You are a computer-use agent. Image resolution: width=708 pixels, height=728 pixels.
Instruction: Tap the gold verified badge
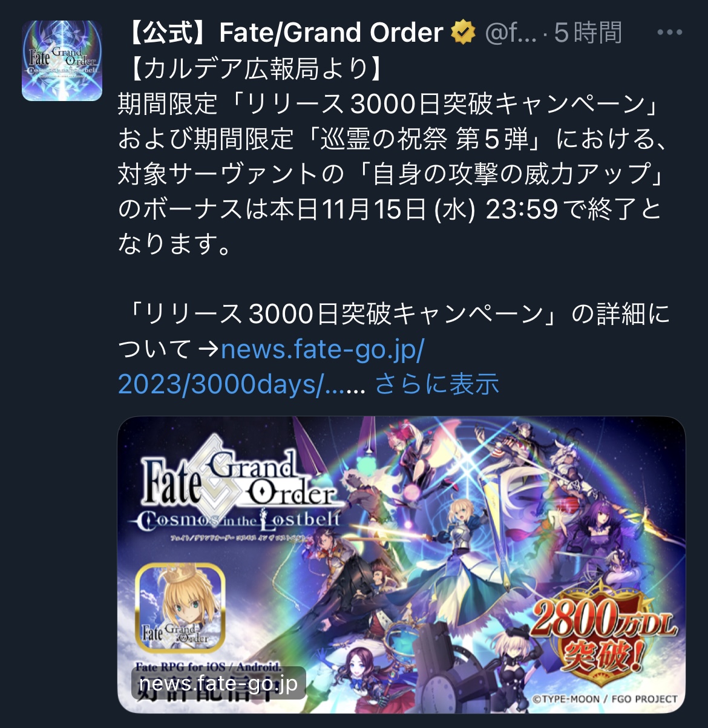click(x=464, y=33)
